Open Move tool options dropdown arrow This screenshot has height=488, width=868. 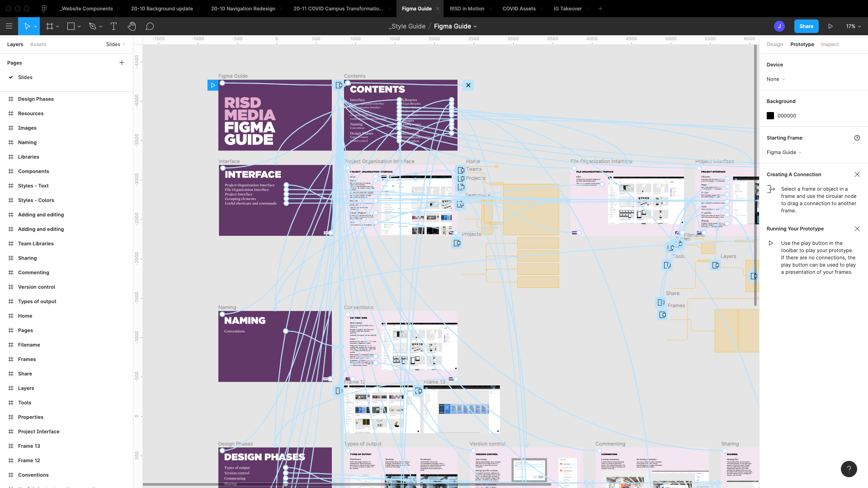tap(36, 27)
